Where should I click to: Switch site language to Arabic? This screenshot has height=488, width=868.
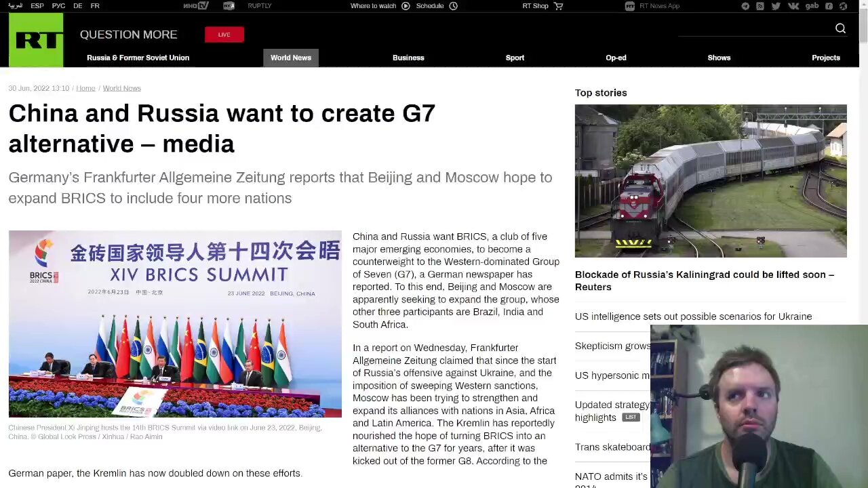coord(15,6)
